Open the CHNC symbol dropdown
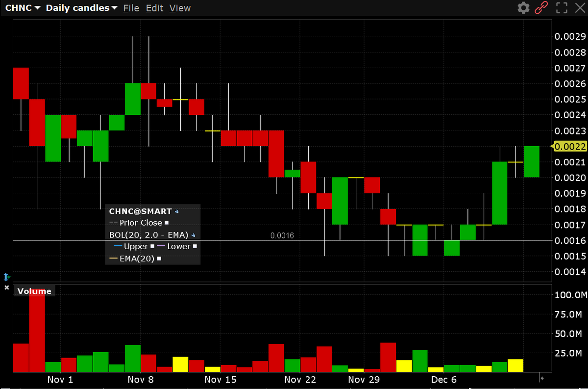Viewport: 588px width, 389px height. click(23, 8)
